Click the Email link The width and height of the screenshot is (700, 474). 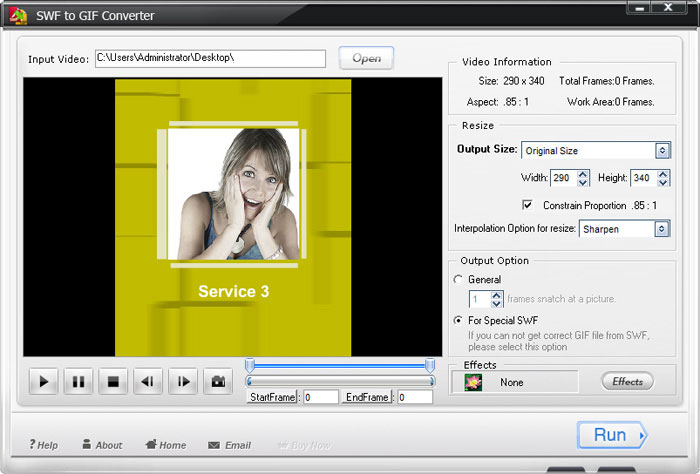(229, 445)
